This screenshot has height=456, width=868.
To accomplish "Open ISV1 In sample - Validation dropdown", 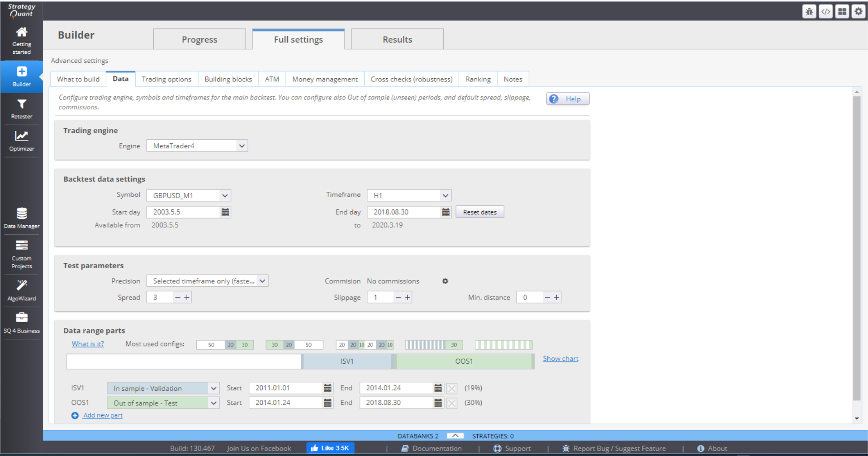I will pos(163,388).
